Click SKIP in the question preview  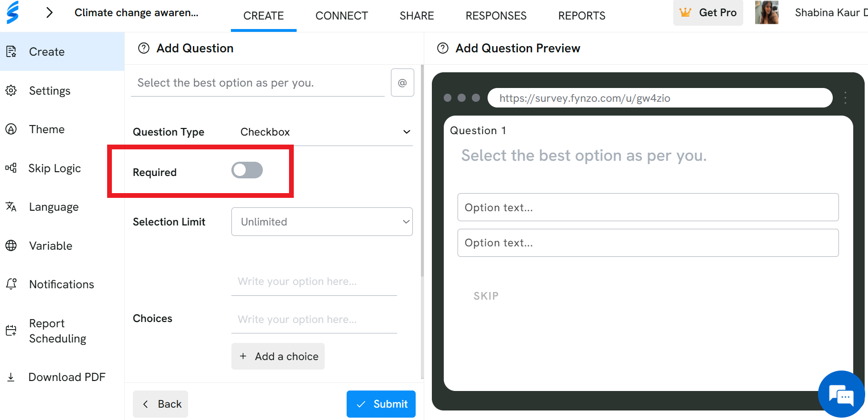pyautogui.click(x=486, y=296)
